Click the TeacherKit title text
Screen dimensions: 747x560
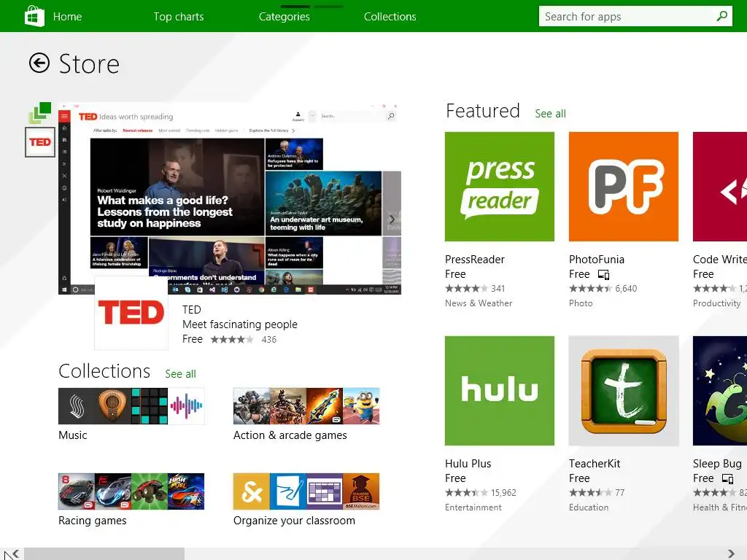[x=595, y=464]
